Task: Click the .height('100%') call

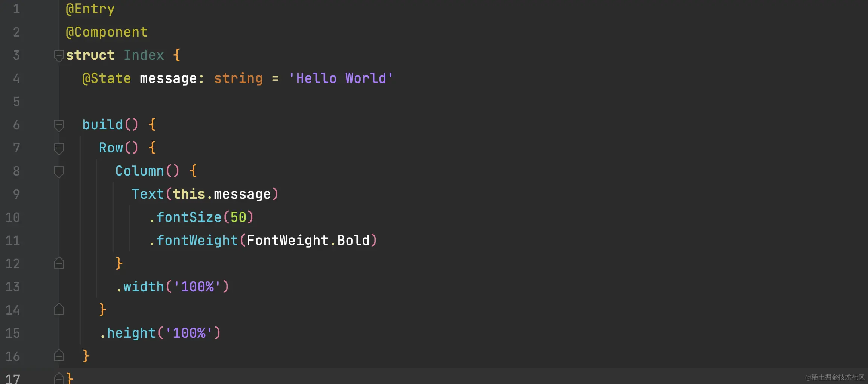Action: click(x=160, y=333)
